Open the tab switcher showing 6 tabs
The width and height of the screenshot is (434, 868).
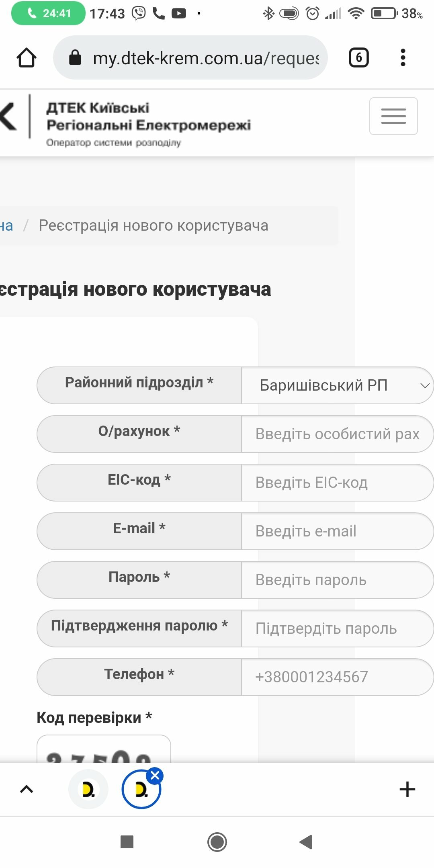358,57
